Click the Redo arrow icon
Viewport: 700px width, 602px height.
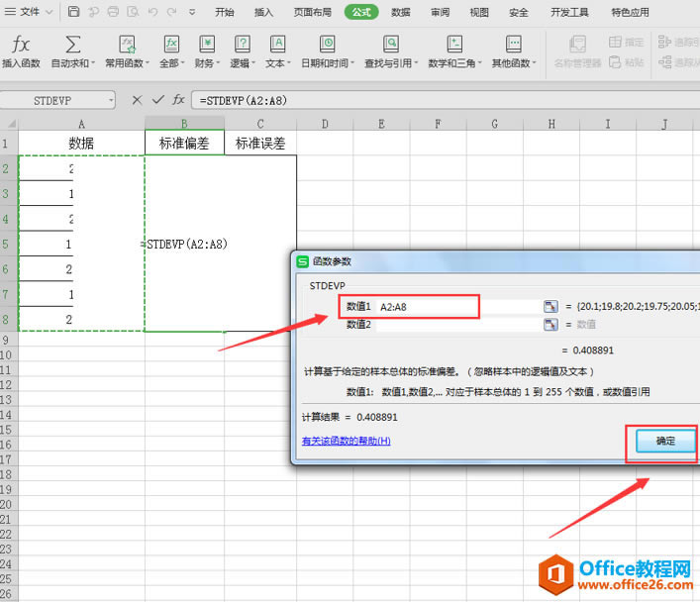[172, 12]
